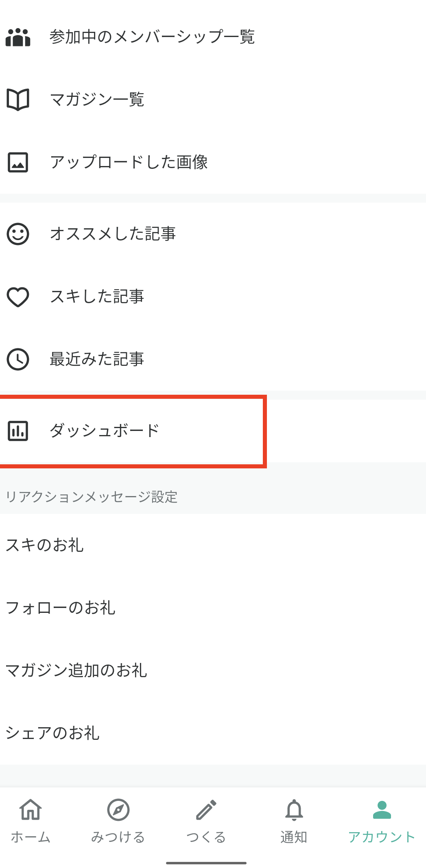Tap the Android gesture navigation handle
Image resolution: width=426 pixels, height=868 pixels.
coord(206,863)
